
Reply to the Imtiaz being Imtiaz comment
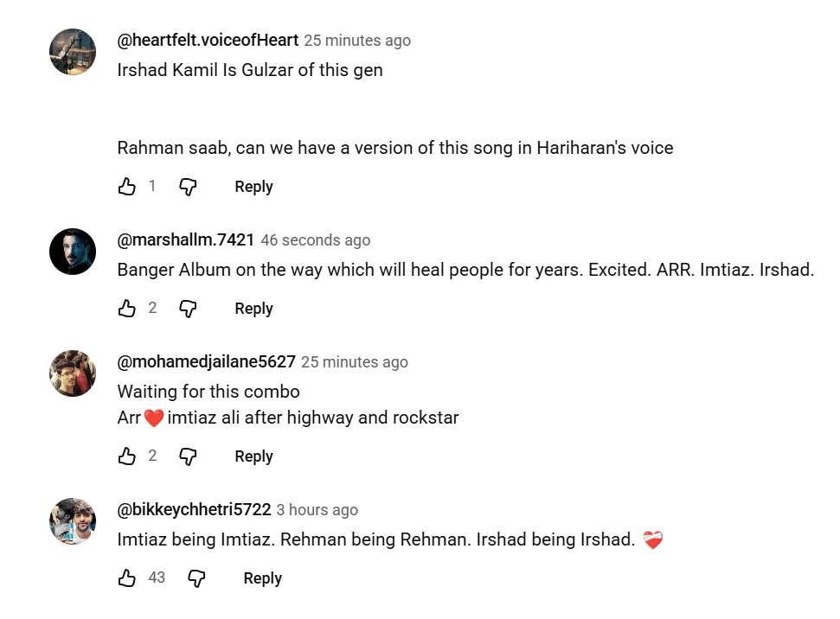pos(262,578)
